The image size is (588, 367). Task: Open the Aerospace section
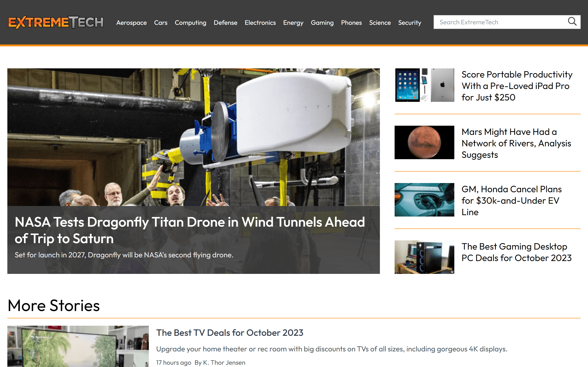point(131,22)
